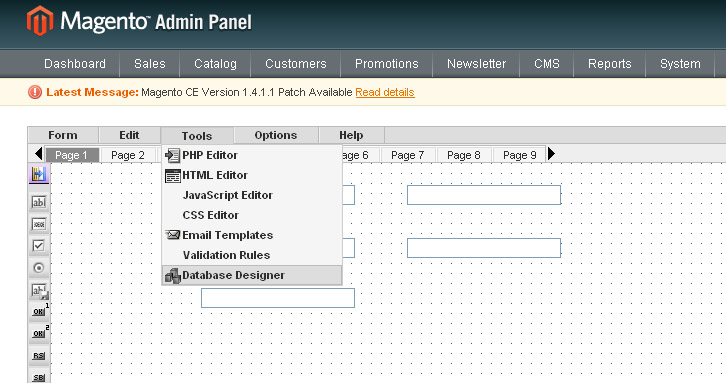Switch to the Page 2 tab
Image resolution: width=726 pixels, height=383 pixels.
[x=128, y=155]
